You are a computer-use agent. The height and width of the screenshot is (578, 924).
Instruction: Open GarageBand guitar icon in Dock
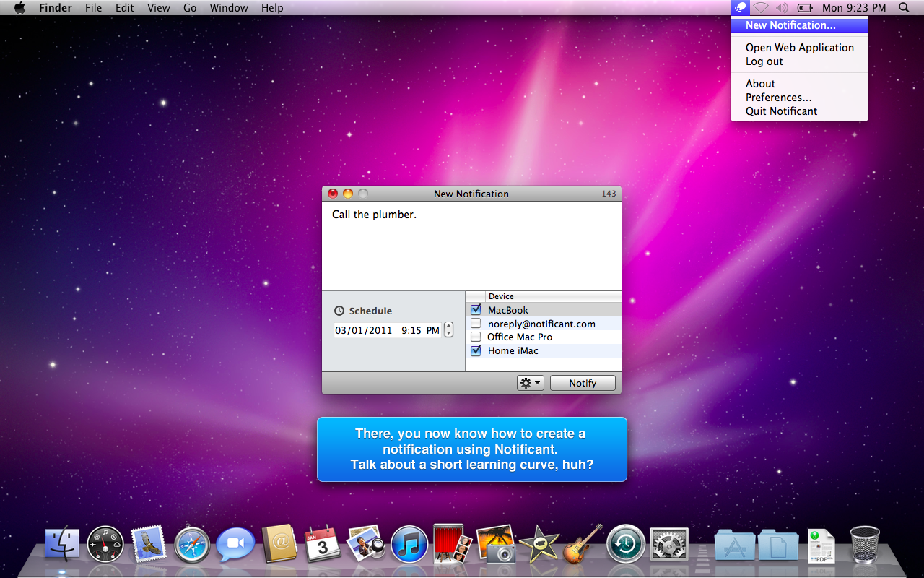pos(582,543)
